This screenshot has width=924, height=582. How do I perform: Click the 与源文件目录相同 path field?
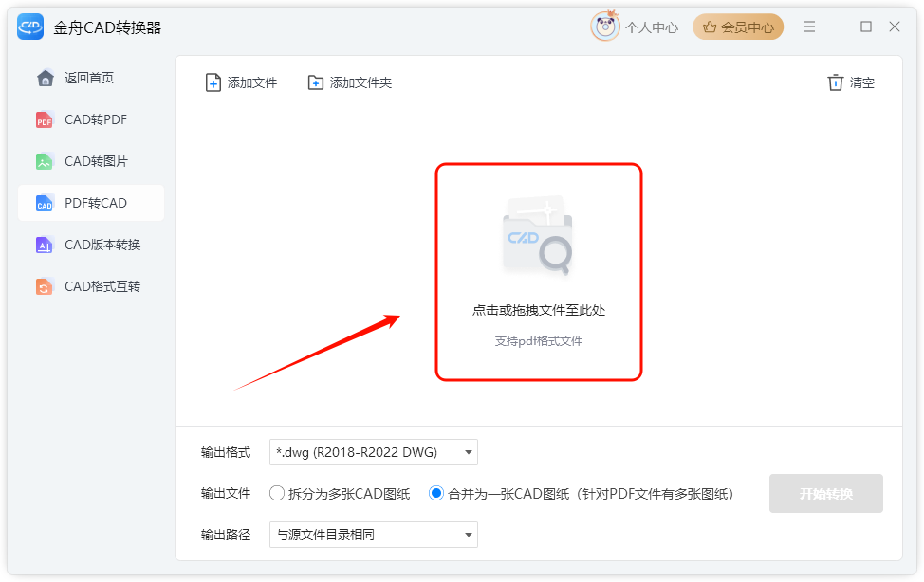374,535
